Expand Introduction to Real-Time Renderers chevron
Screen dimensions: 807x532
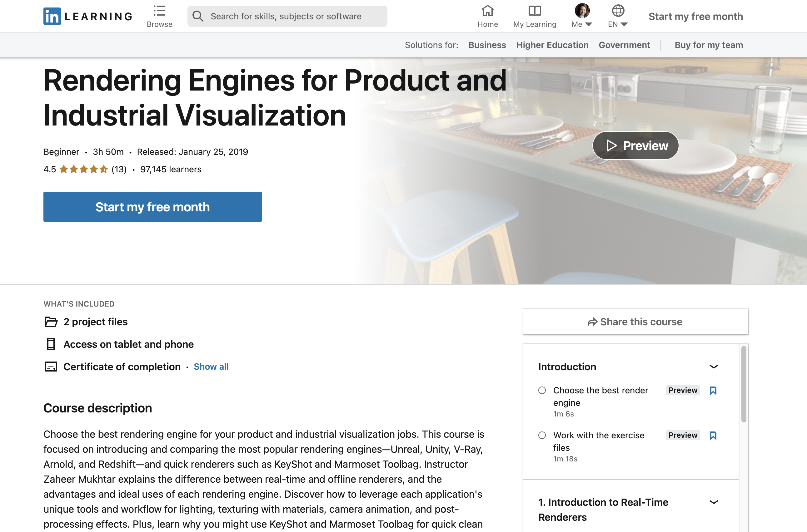pos(714,502)
